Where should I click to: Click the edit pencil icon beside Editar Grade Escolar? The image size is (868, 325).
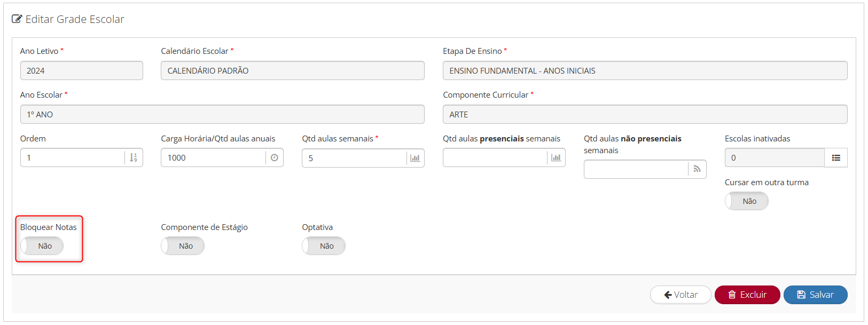17,19
